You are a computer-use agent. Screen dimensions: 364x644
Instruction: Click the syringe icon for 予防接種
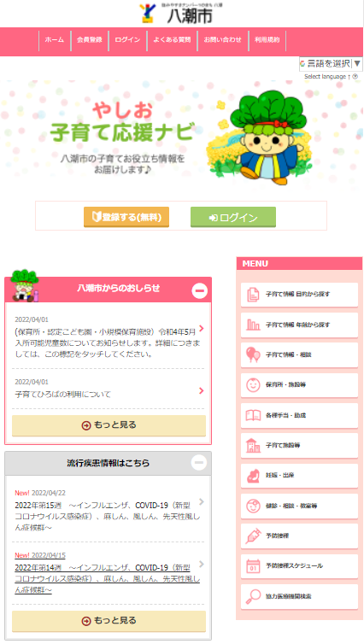tap(253, 536)
